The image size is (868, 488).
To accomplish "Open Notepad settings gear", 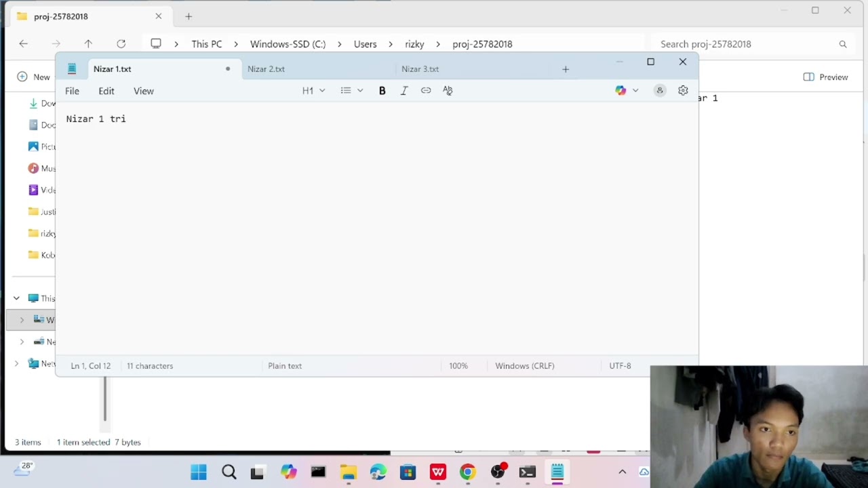I will point(683,91).
